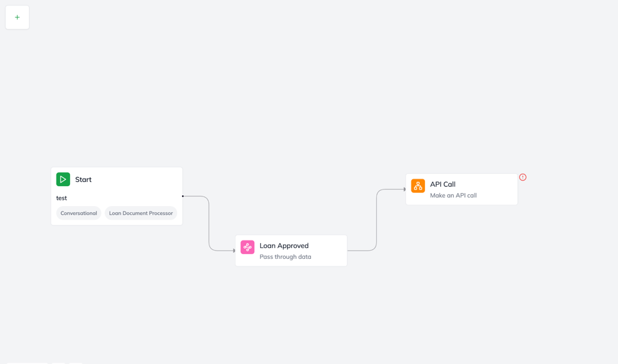This screenshot has width=618, height=364.
Task: Select the Loan Document Processor tag
Action: 141,213
